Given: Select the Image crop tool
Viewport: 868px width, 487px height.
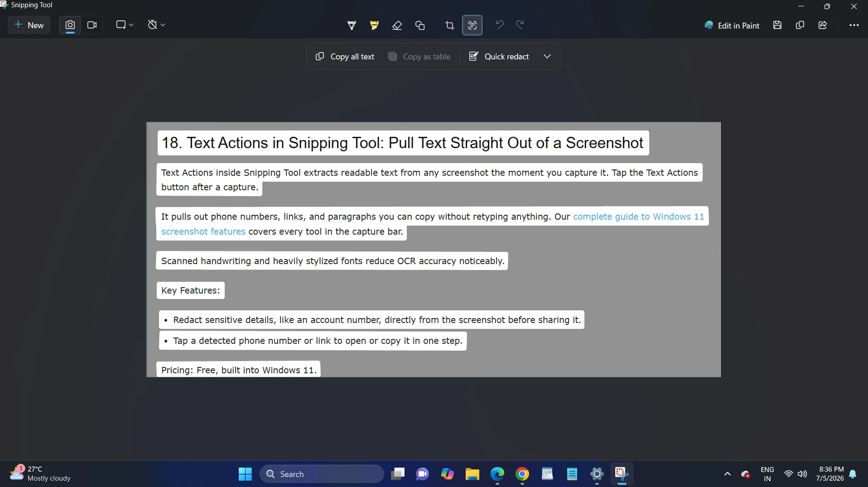Looking at the screenshot, I should pos(449,25).
